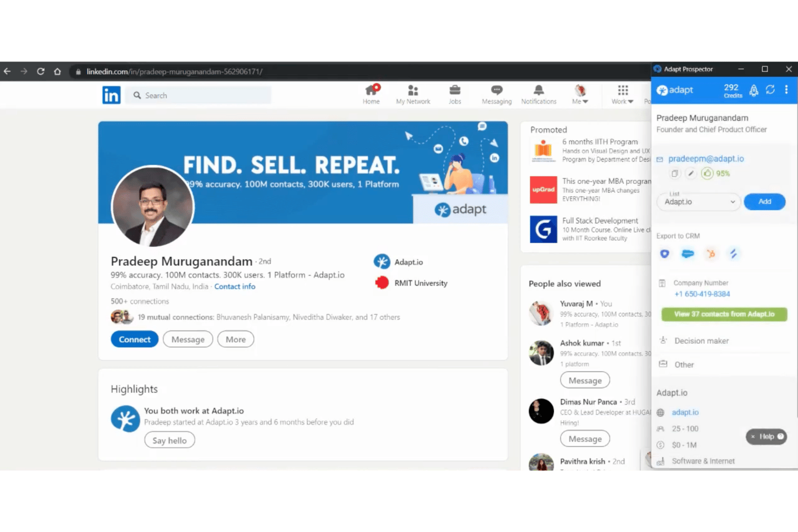798x532 pixels.
Task: Reload the page with the refresh icon
Action: [x=40, y=71]
